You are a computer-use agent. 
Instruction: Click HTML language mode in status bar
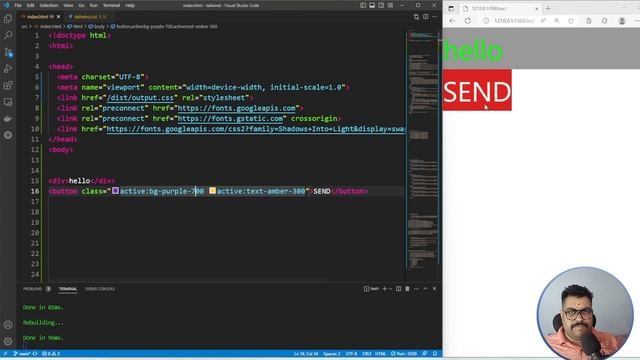[380, 354]
